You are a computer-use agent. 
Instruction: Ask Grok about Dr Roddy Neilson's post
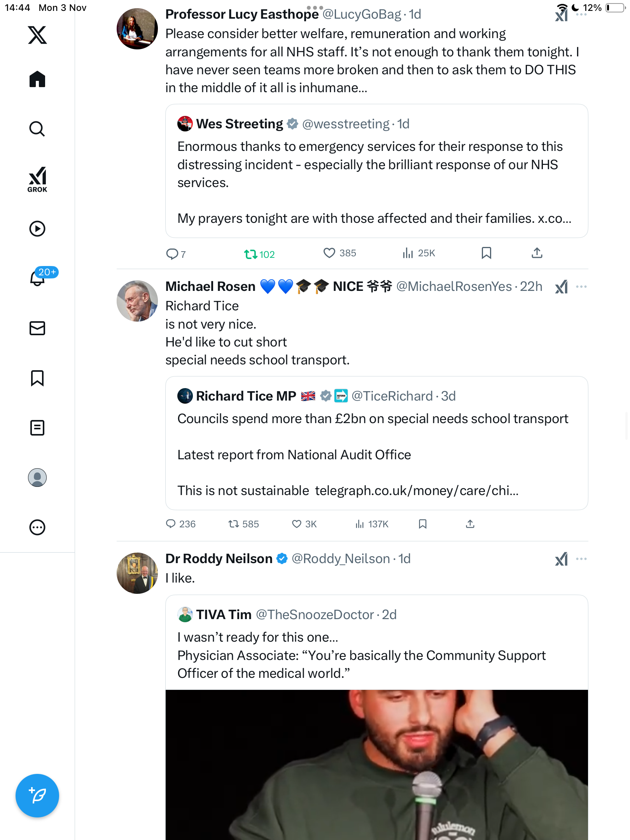tap(561, 559)
